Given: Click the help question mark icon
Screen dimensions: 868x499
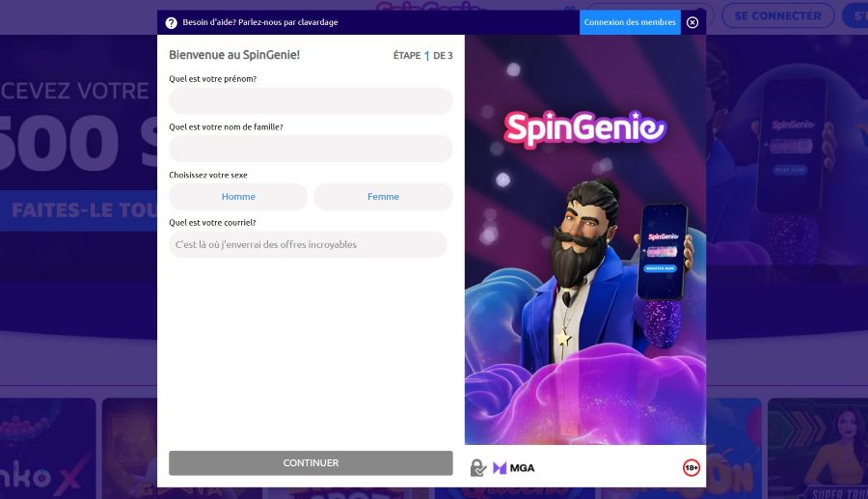Looking at the screenshot, I should click(x=171, y=23).
